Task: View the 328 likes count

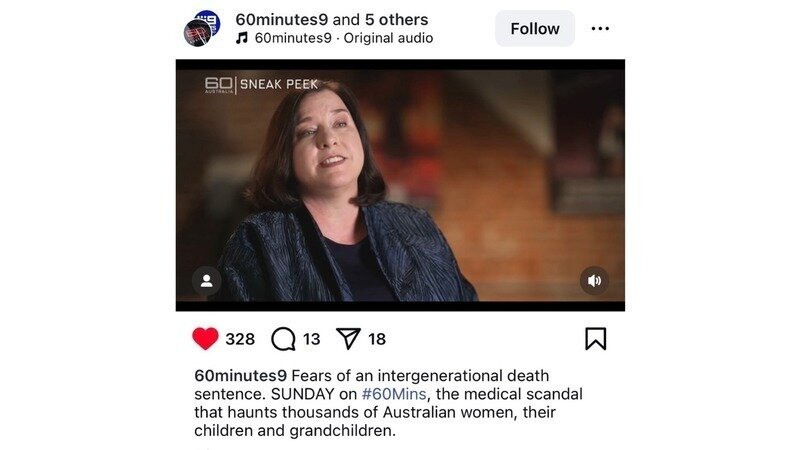Action: 240,339
